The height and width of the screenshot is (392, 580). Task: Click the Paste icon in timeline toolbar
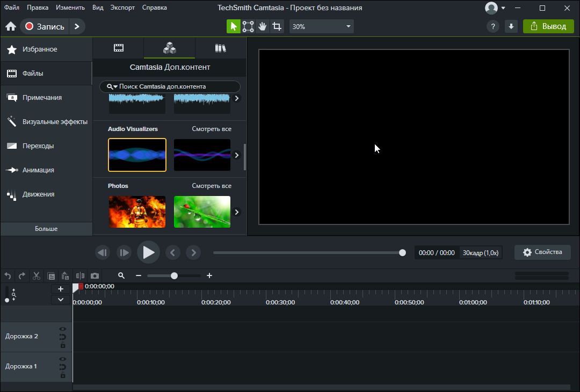point(66,276)
